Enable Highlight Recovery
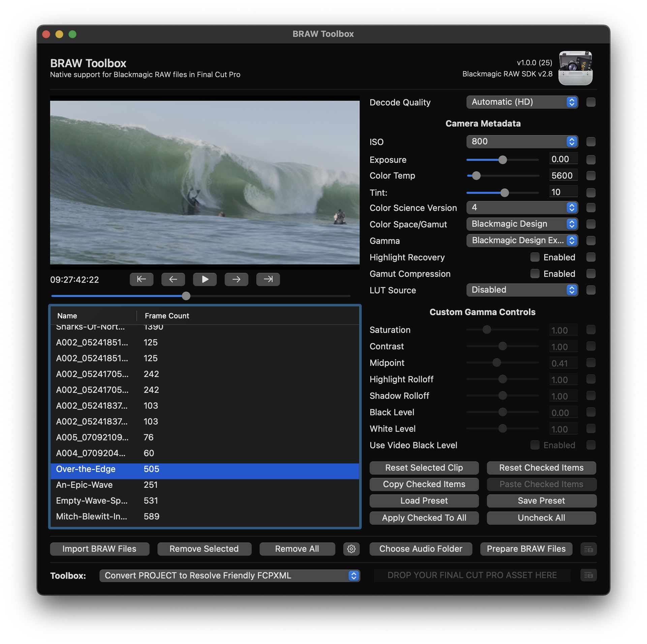 coord(534,257)
